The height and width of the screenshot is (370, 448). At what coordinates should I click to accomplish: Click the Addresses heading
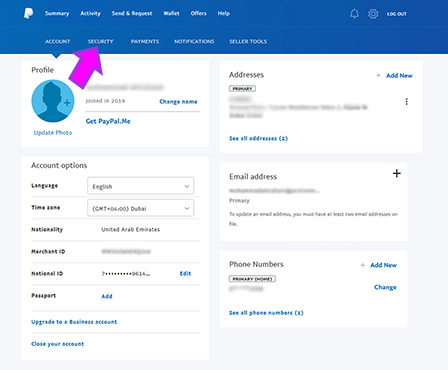(246, 75)
